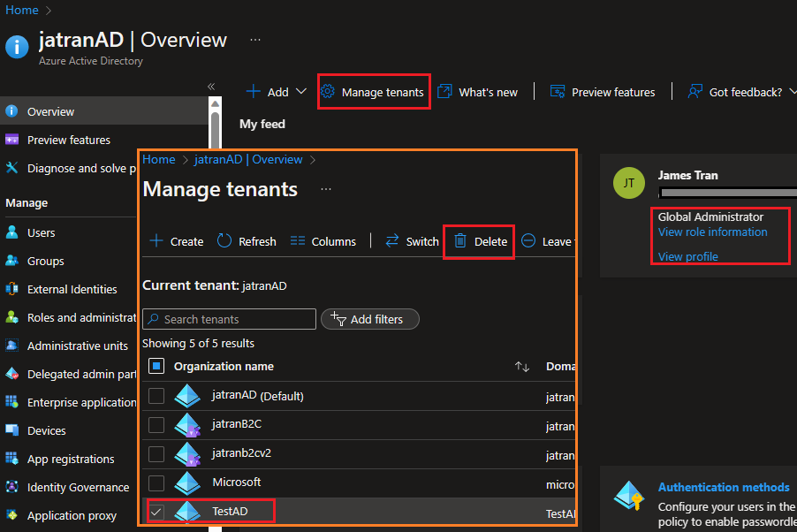Click the Domain column header

(561, 366)
